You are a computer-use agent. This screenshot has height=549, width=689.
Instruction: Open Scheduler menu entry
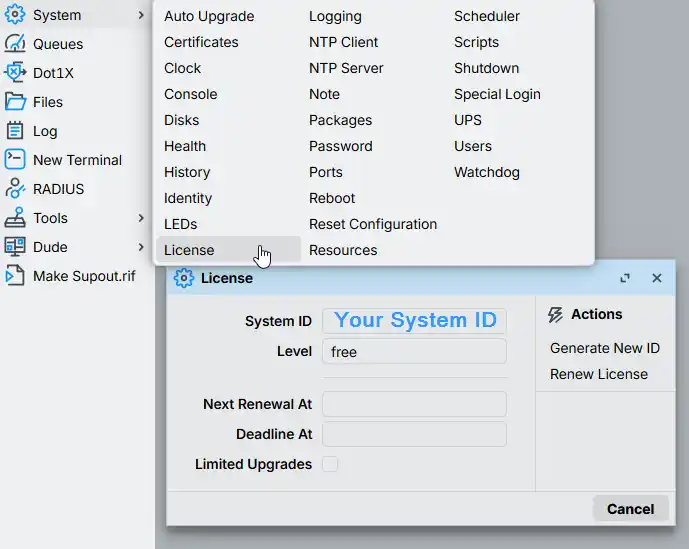(487, 16)
